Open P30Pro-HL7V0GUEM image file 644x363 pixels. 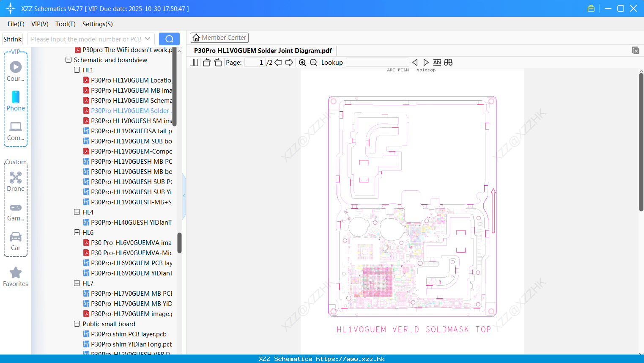127,314
